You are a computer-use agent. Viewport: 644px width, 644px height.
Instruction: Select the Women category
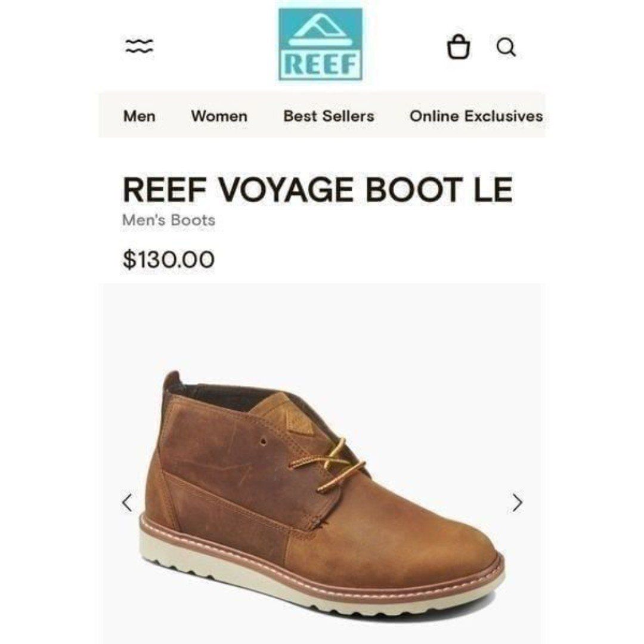click(219, 116)
